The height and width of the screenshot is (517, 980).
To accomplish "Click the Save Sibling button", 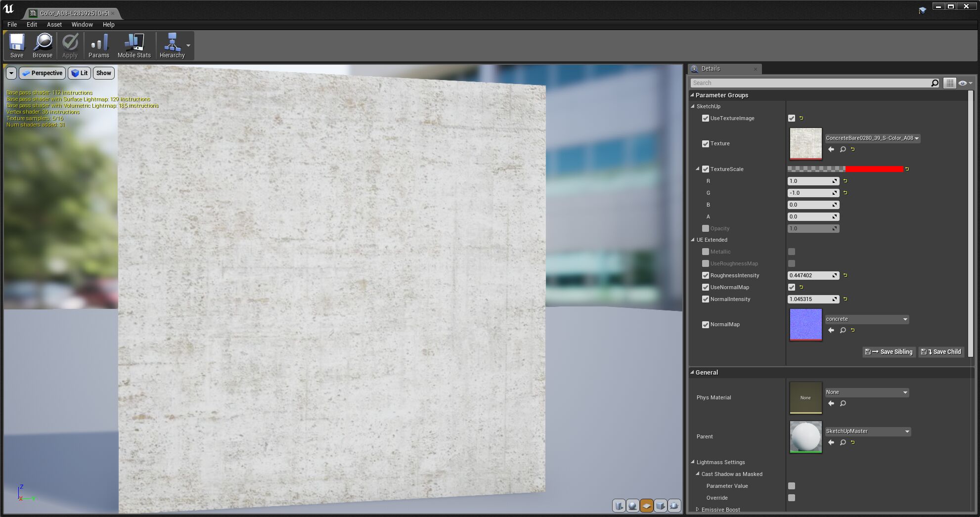I will click(x=889, y=351).
